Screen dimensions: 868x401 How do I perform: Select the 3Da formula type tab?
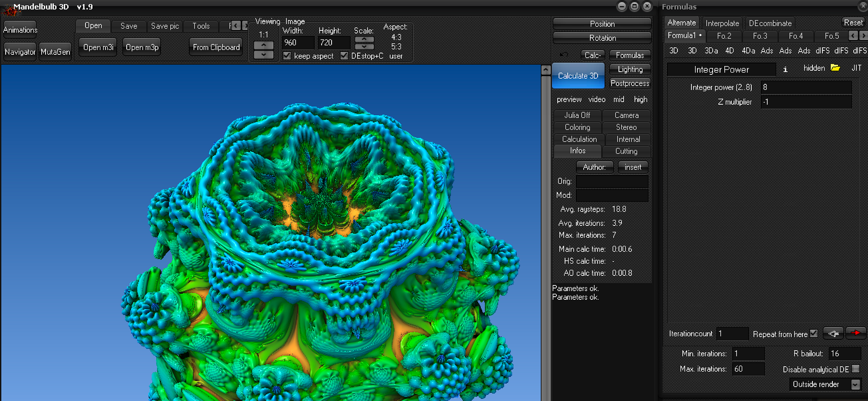711,50
